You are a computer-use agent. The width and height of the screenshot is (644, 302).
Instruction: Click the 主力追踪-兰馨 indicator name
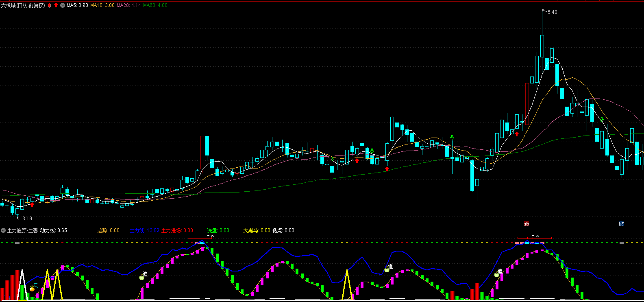click(x=22, y=230)
